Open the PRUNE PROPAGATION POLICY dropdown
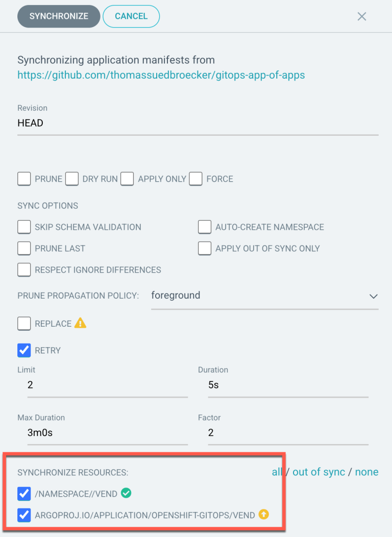392x537 pixels. point(373,296)
